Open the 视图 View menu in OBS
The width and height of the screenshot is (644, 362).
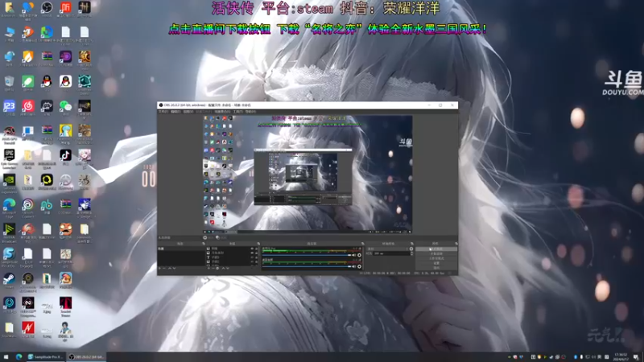point(188,111)
